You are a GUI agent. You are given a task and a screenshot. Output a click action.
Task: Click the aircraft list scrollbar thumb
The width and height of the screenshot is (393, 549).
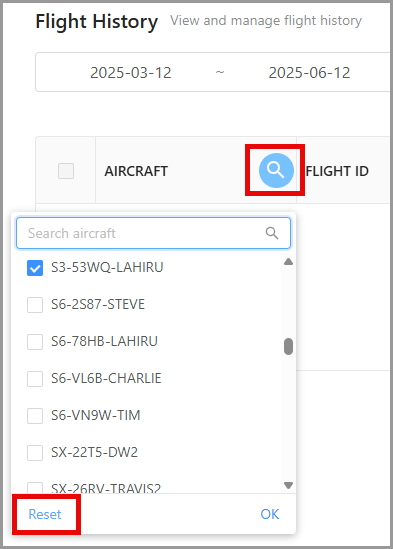click(x=288, y=346)
